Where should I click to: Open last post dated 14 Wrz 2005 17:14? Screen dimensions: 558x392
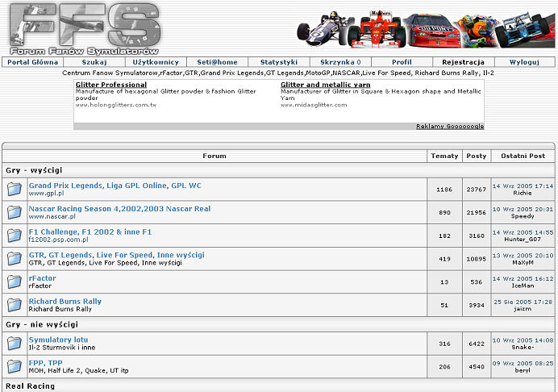coord(523,186)
